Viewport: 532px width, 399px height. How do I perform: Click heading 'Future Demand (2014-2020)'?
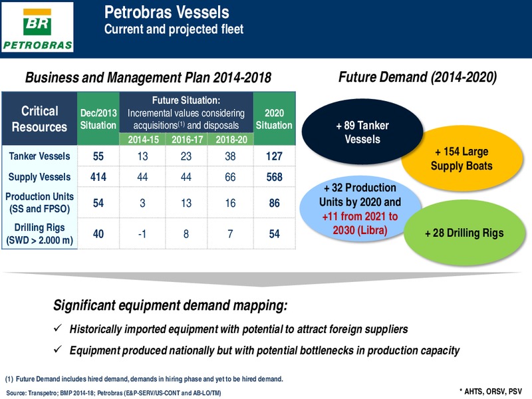tap(418, 77)
